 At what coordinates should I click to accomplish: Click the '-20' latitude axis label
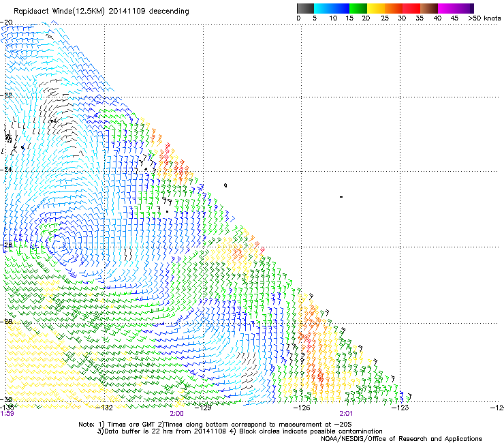6,22
